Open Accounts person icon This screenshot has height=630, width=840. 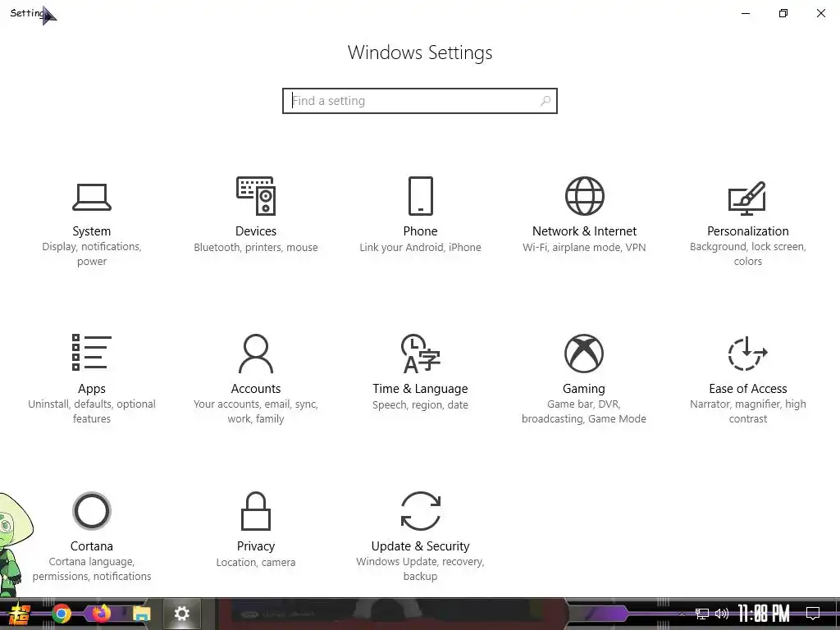tap(256, 354)
